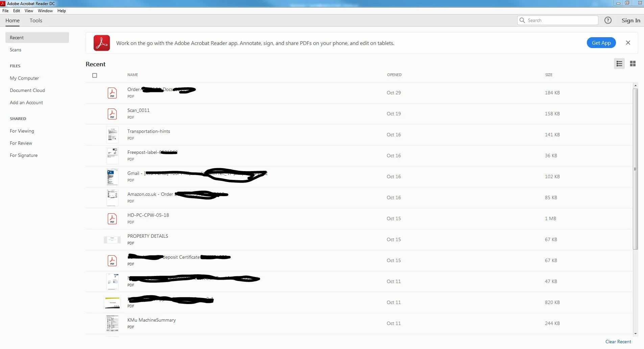Select the PROPERTY DETAILS file name
644x349 pixels.
148,236
